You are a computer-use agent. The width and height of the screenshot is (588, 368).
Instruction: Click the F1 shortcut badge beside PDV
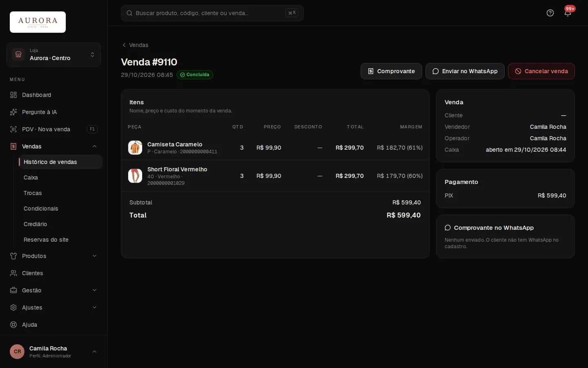92,129
